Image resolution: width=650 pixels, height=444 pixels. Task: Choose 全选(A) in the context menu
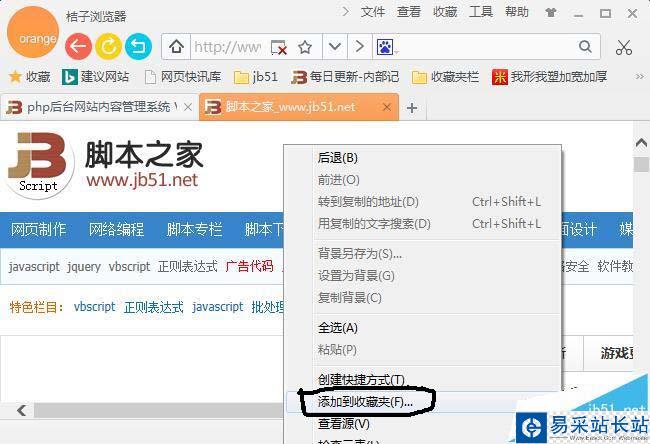tap(423, 328)
